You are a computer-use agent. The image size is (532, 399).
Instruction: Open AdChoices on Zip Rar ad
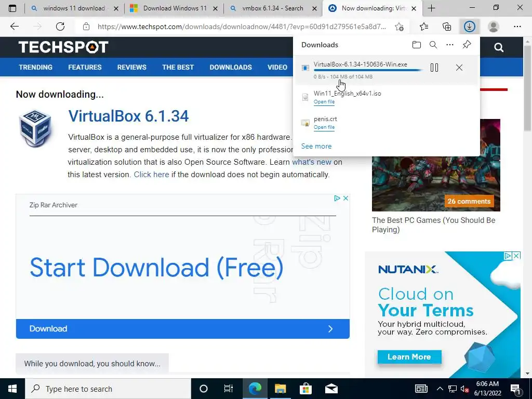(337, 198)
